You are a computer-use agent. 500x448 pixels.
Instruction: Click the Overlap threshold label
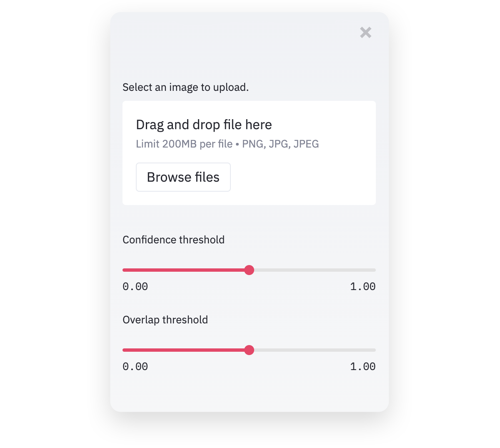165,320
